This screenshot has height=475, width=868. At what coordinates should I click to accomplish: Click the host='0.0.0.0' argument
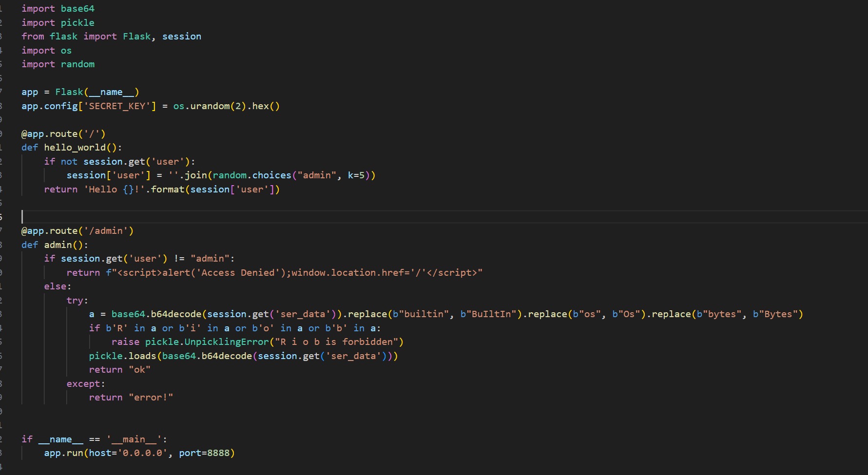(128, 453)
